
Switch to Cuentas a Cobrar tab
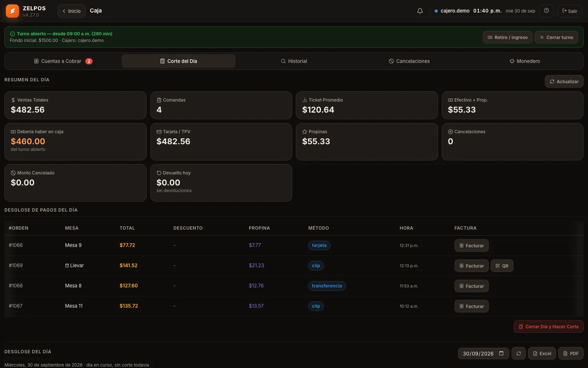(63, 61)
